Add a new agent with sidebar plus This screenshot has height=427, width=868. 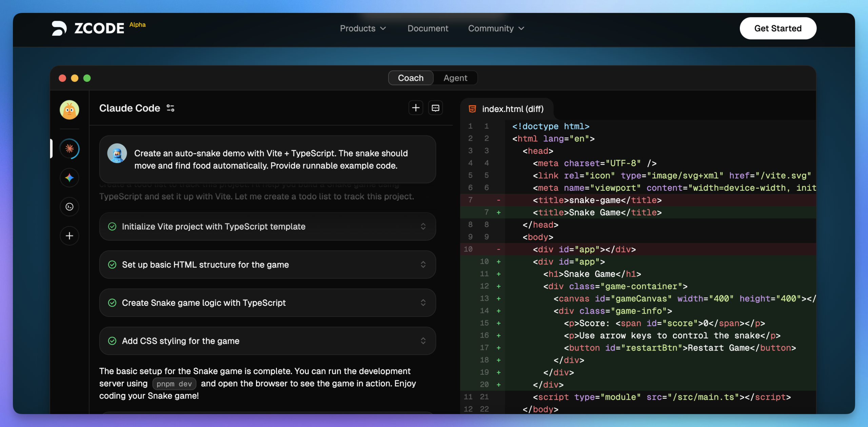(x=70, y=236)
